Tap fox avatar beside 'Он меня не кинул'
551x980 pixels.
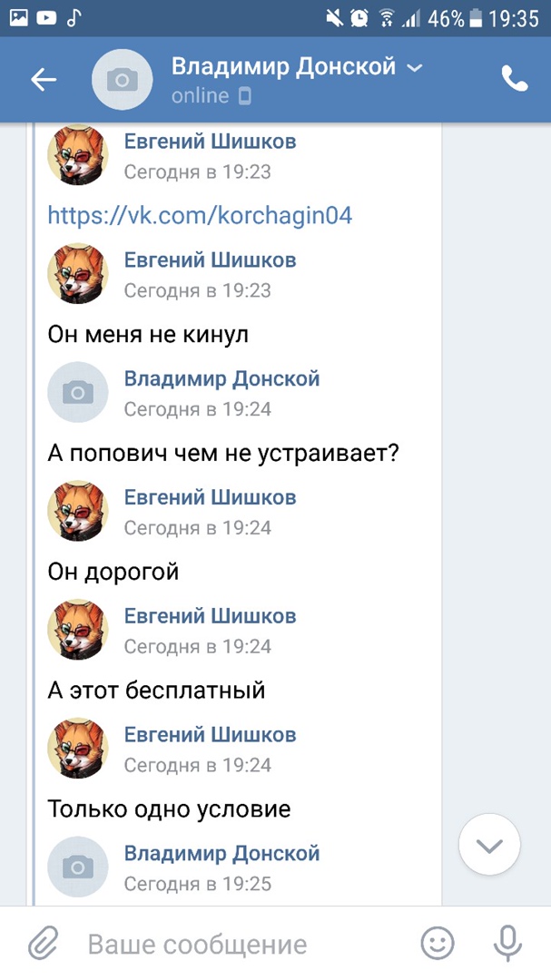pyautogui.click(x=77, y=274)
